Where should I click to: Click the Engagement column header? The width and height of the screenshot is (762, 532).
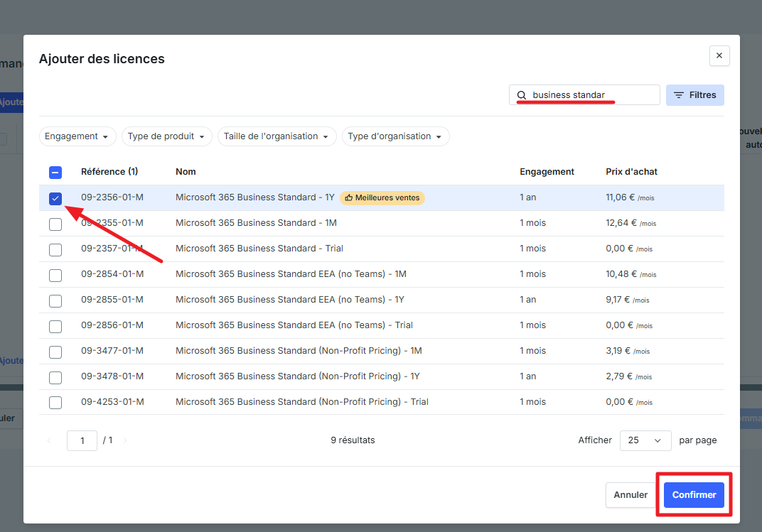547,172
